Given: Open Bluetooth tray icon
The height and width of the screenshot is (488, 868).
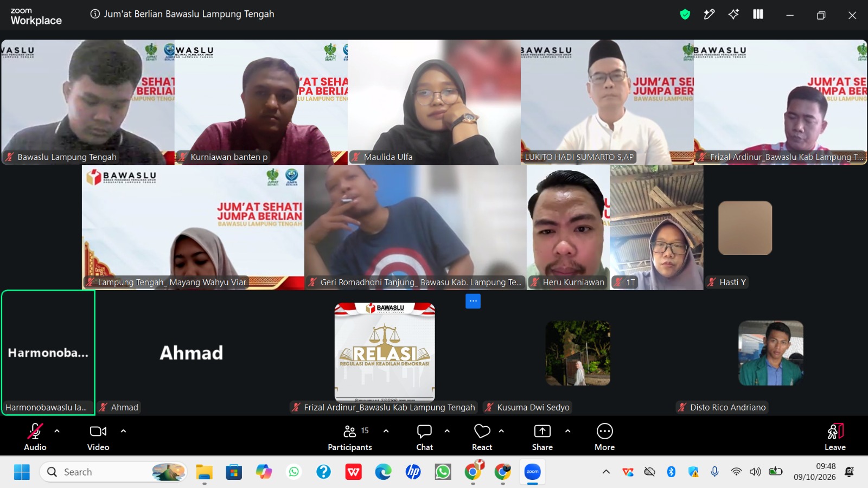Looking at the screenshot, I should [671, 472].
